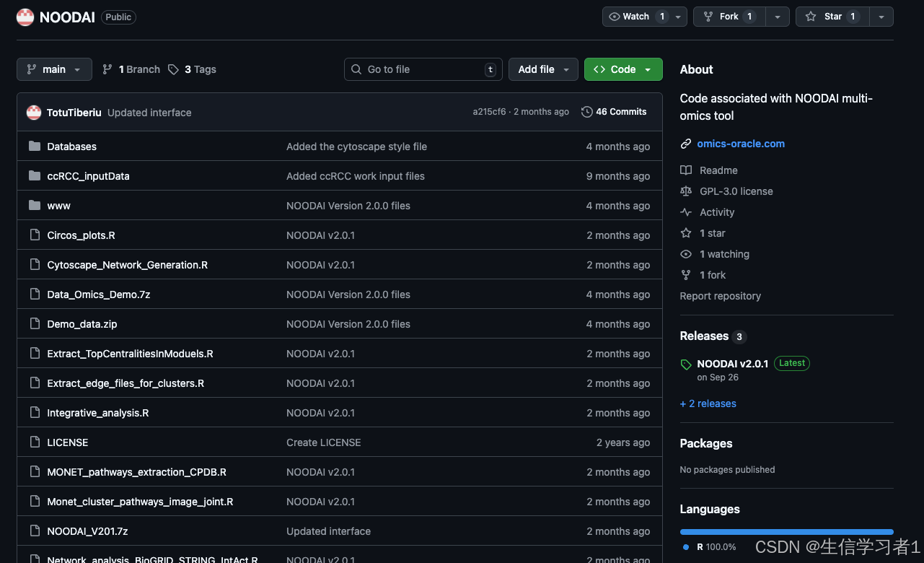The width and height of the screenshot is (924, 563).
Task: Click the file icon beside NOODAI_V201.7z
Action: [35, 531]
